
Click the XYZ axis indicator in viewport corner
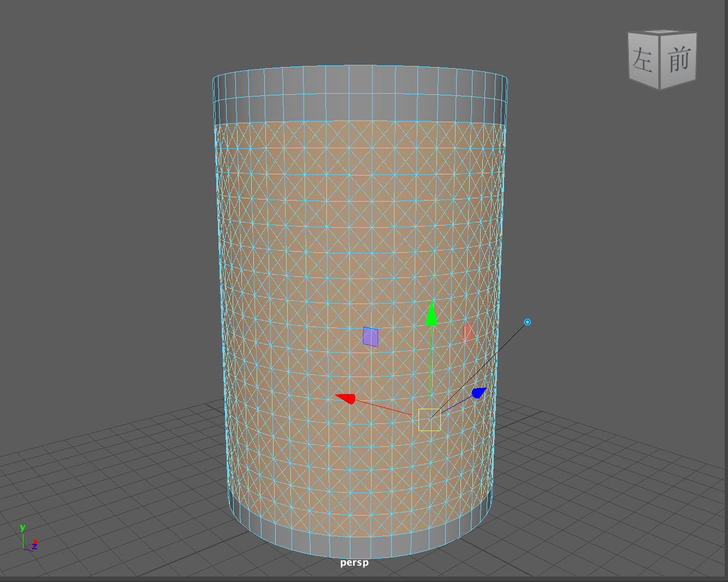click(28, 538)
